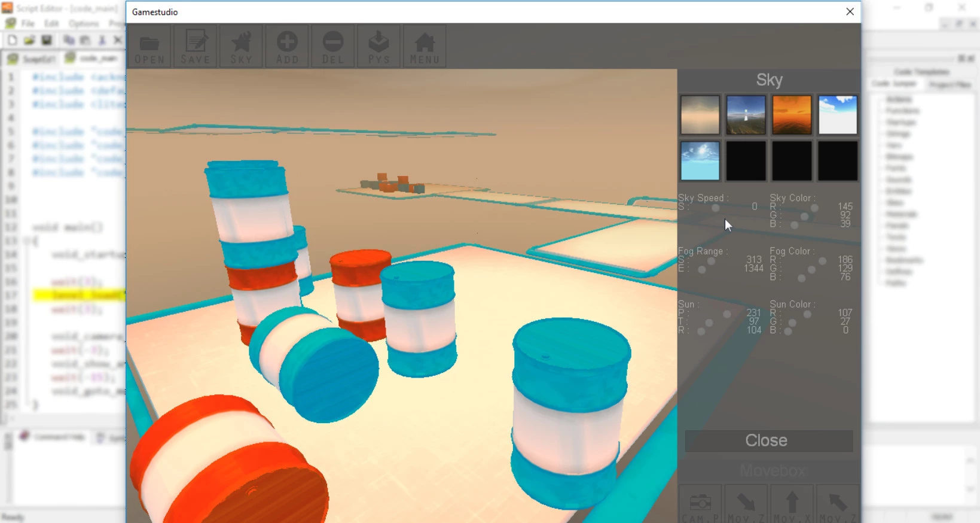Click Fog Range E value 1344
The image size is (980, 523).
click(753, 268)
